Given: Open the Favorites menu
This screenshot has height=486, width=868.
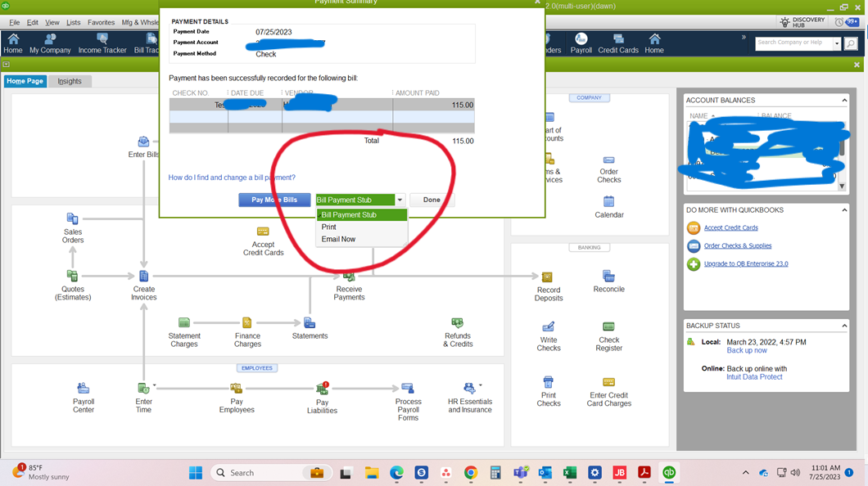Looking at the screenshot, I should coord(101,22).
